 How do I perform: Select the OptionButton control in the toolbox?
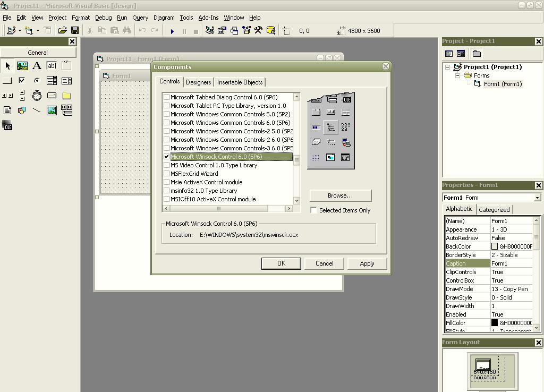[x=37, y=81]
